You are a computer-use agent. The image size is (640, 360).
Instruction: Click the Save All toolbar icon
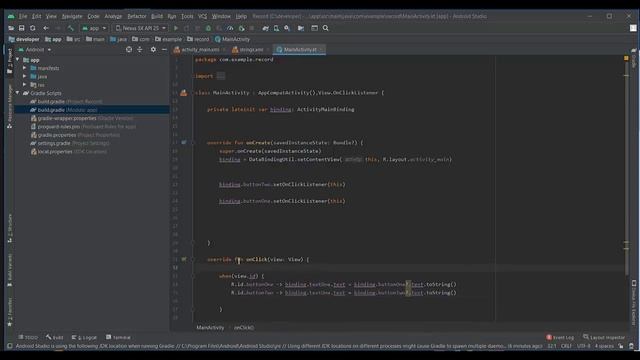[x=22, y=28]
